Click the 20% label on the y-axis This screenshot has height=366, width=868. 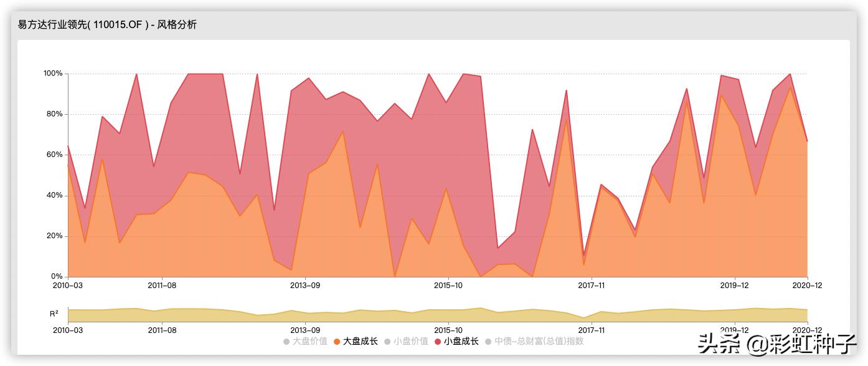coord(55,236)
